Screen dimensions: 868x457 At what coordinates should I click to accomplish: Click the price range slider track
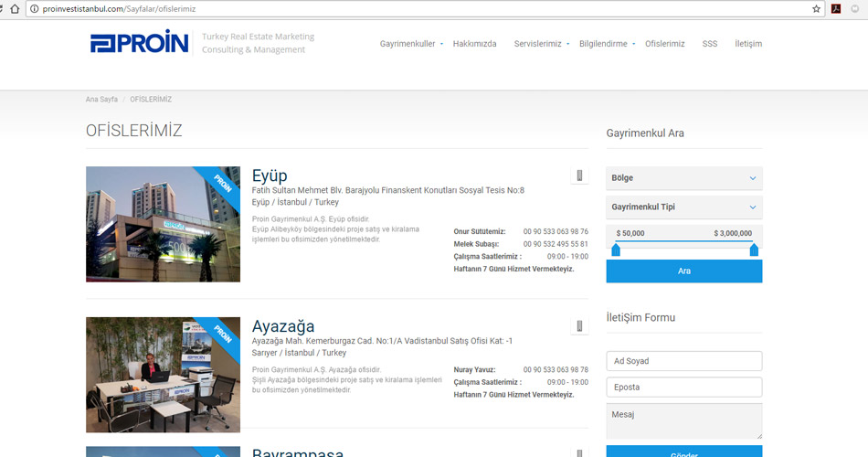[x=684, y=242]
